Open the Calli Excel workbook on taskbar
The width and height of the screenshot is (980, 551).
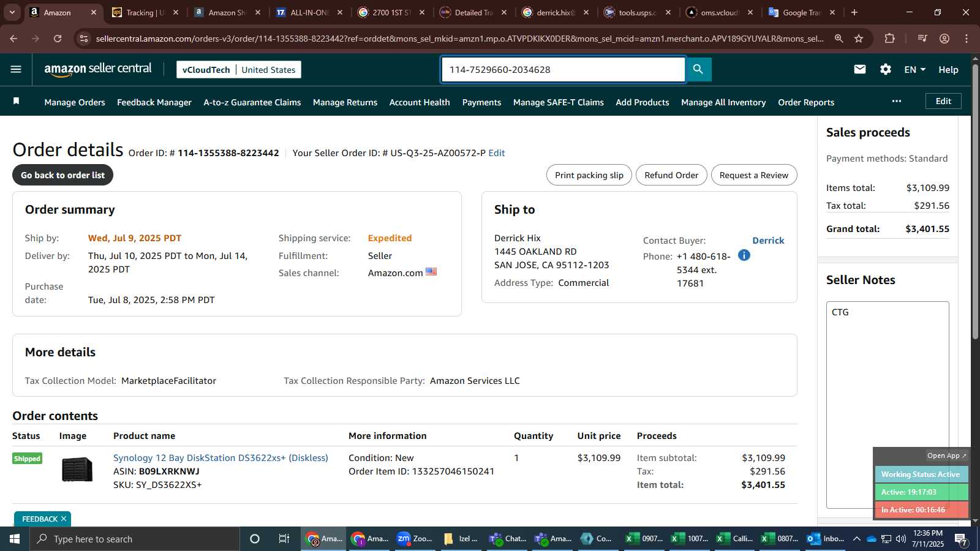click(x=735, y=539)
